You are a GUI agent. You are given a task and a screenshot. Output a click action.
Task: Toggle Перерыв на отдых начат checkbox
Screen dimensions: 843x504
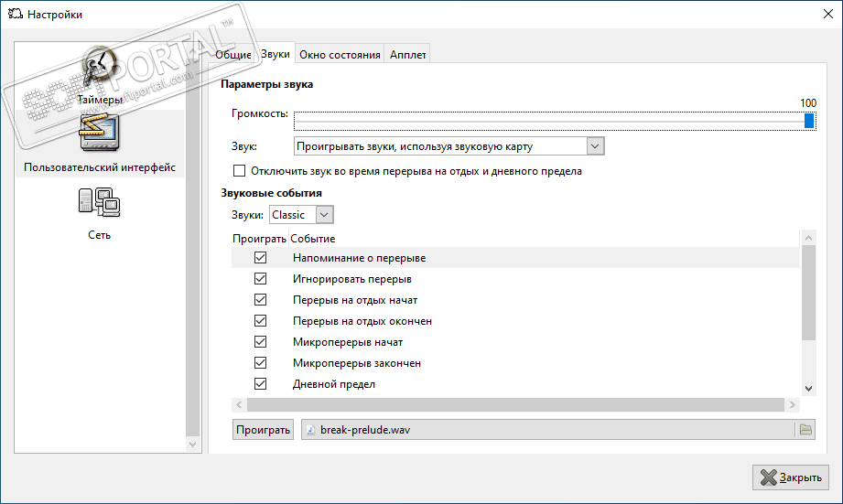tap(260, 299)
